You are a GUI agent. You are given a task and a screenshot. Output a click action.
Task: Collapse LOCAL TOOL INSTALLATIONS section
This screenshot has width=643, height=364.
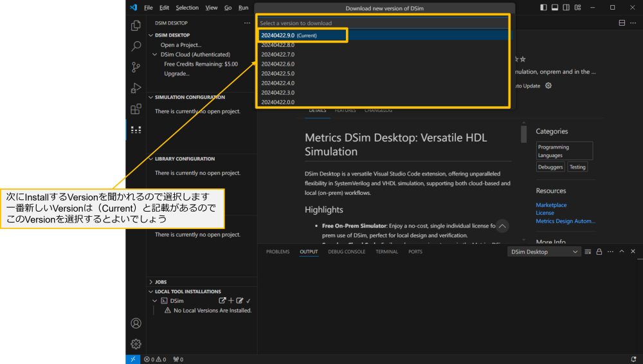click(x=151, y=291)
